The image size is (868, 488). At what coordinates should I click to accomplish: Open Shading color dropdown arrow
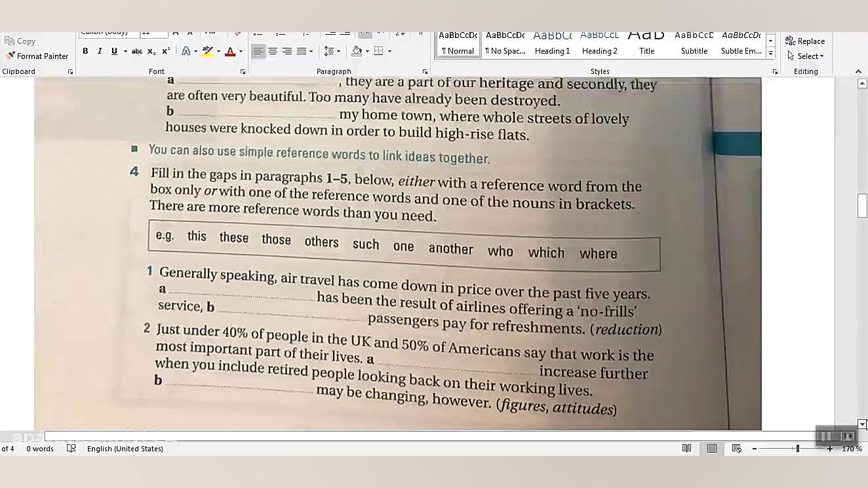coord(367,51)
